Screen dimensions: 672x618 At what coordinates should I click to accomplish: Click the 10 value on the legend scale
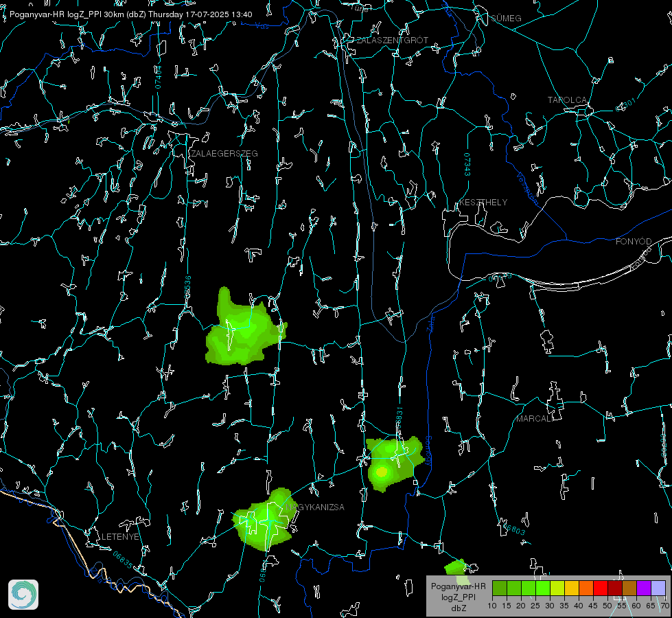pos(492,606)
